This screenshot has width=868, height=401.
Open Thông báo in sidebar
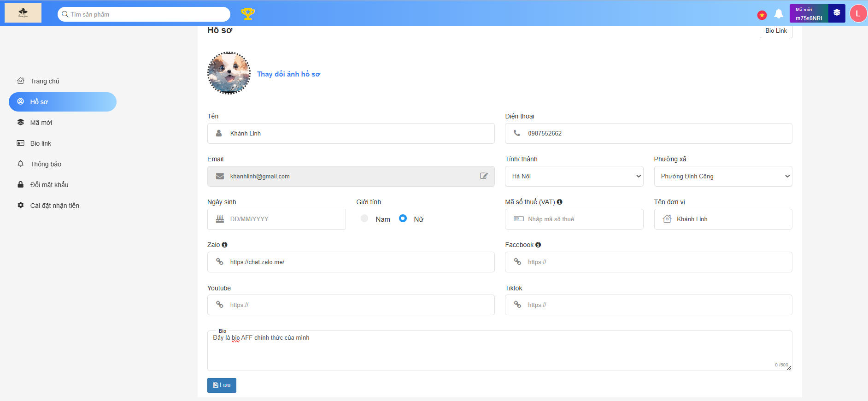[x=63, y=164]
